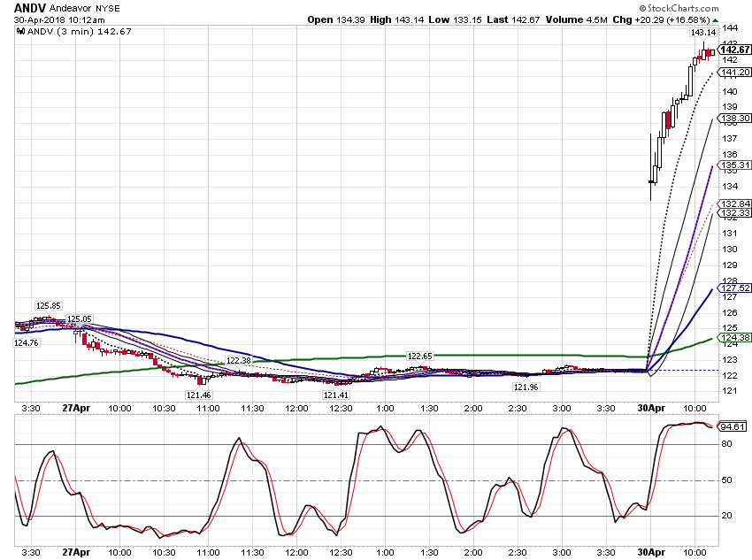The width and height of the screenshot is (752, 560).
Task: Click the 27Apr date label under the price chart
Action: pyautogui.click(x=76, y=408)
